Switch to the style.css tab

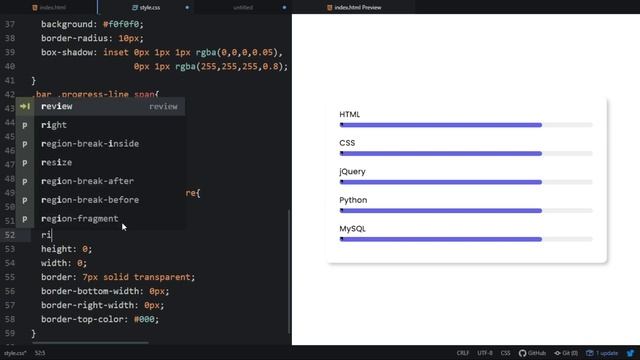click(146, 7)
